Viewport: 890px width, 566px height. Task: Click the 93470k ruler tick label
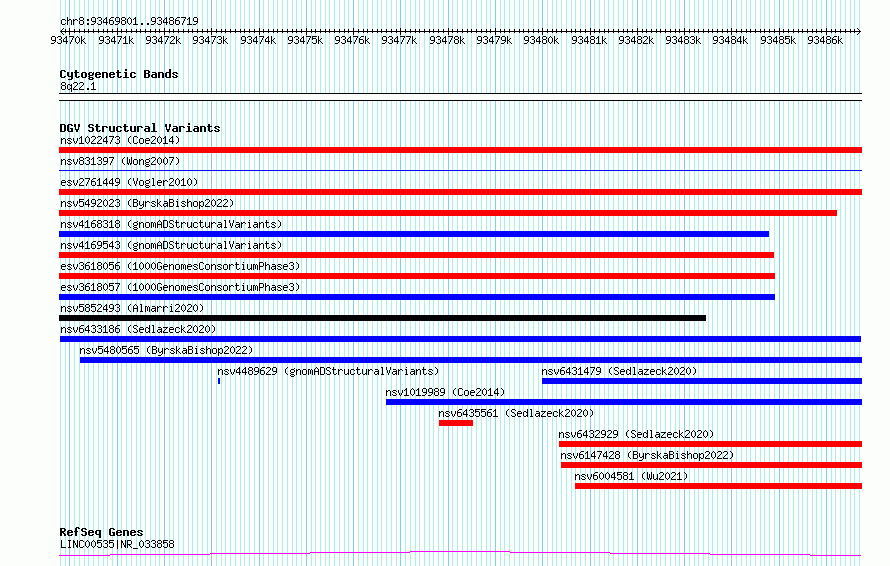click(68, 40)
